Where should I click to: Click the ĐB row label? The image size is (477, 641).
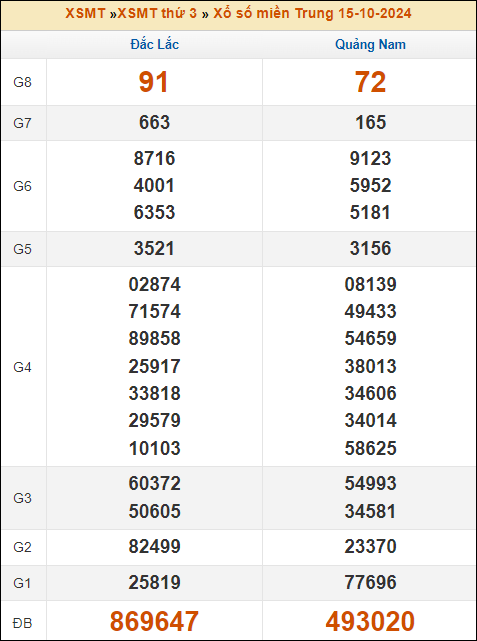point(22,623)
